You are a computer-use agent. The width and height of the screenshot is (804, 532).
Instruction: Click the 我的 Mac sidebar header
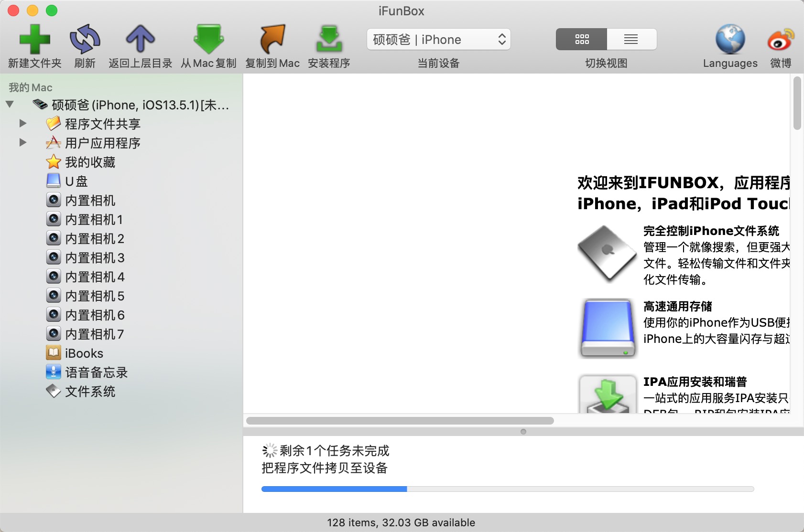[30, 87]
